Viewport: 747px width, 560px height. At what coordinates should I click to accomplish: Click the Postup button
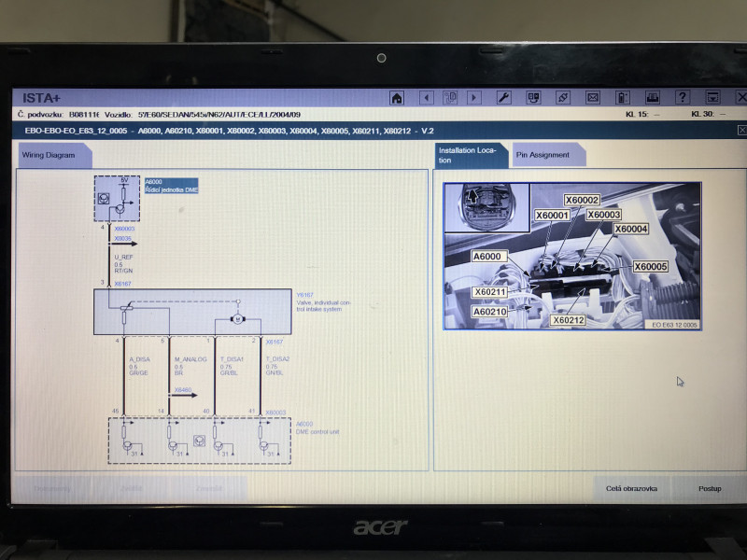click(710, 488)
